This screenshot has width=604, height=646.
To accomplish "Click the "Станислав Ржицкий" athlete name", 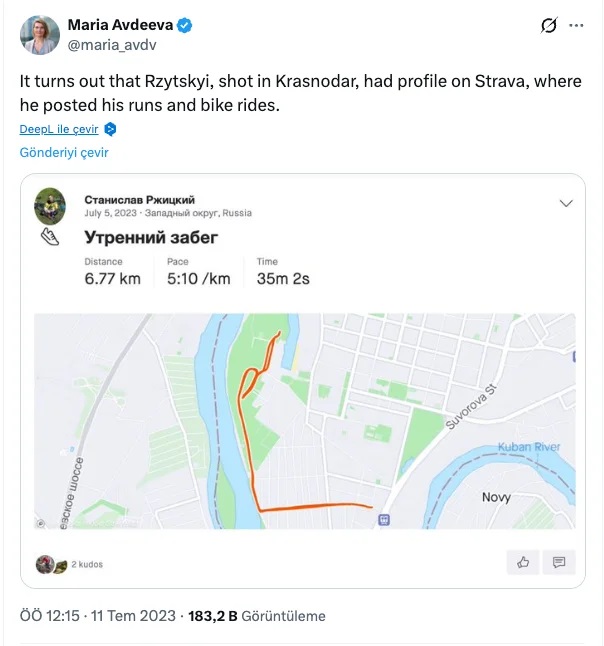I will point(137,199).
